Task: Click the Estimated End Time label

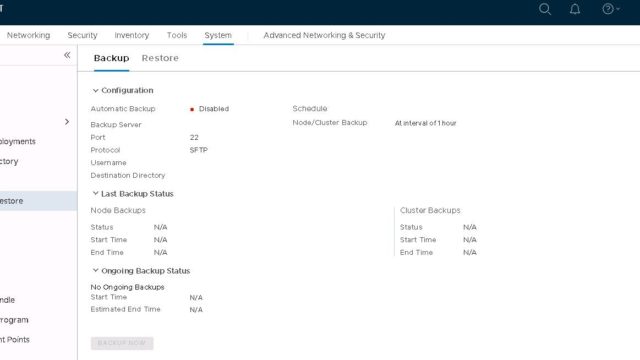Action: (125, 309)
